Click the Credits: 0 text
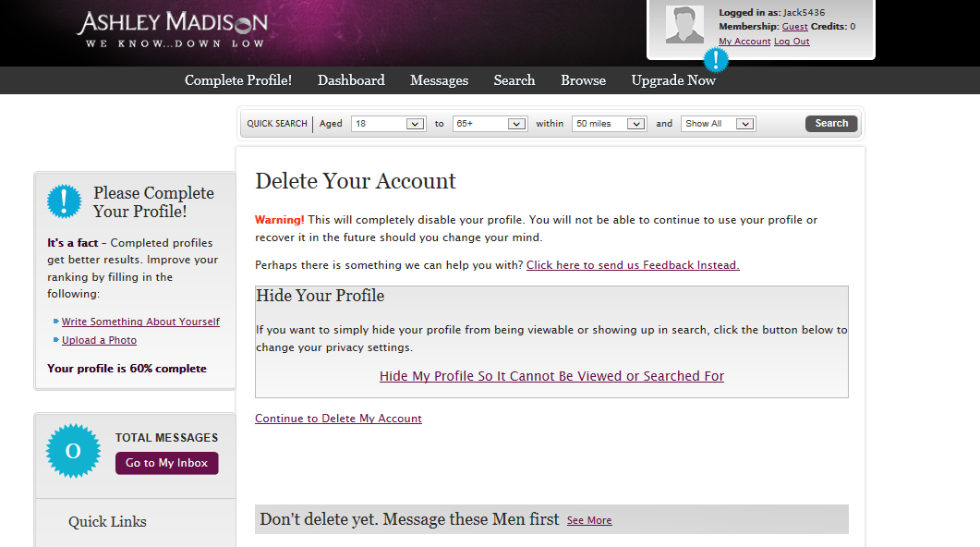This screenshot has width=980, height=547. pos(833,27)
